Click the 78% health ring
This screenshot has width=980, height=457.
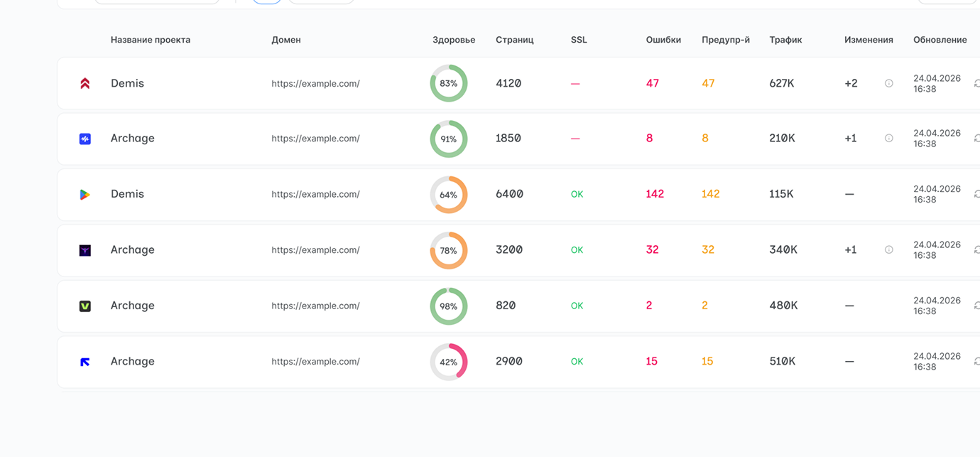(449, 250)
